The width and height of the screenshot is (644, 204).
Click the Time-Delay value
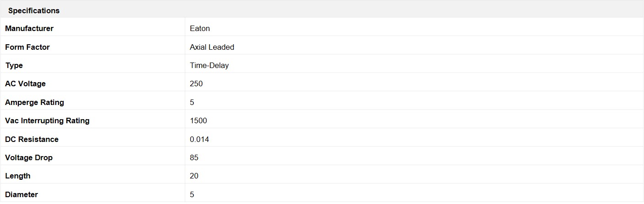tap(209, 65)
